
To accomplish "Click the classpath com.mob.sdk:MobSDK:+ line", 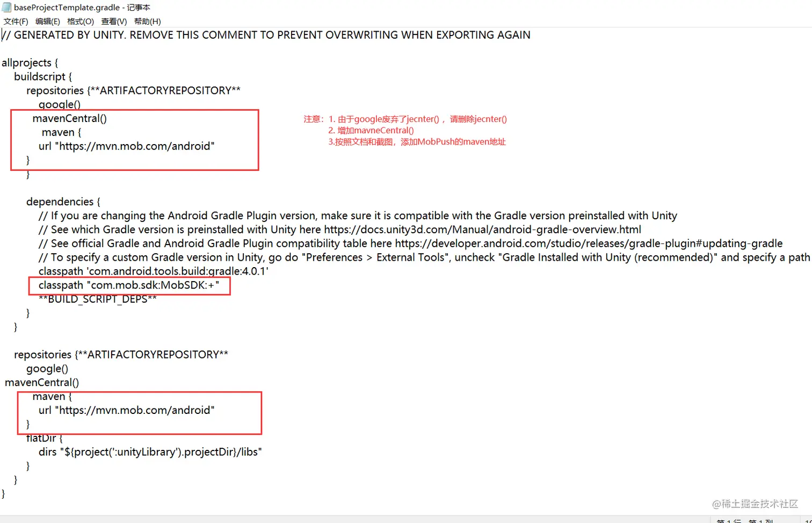I will point(129,285).
